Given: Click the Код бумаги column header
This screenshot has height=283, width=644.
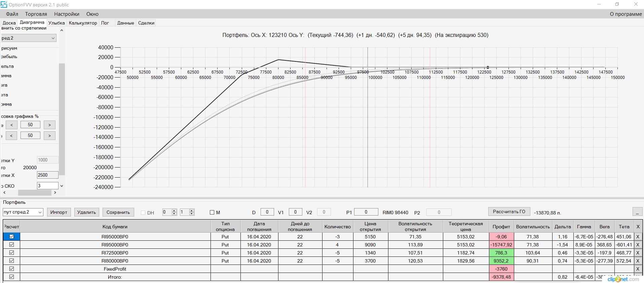Looking at the screenshot, I should (x=115, y=227).
